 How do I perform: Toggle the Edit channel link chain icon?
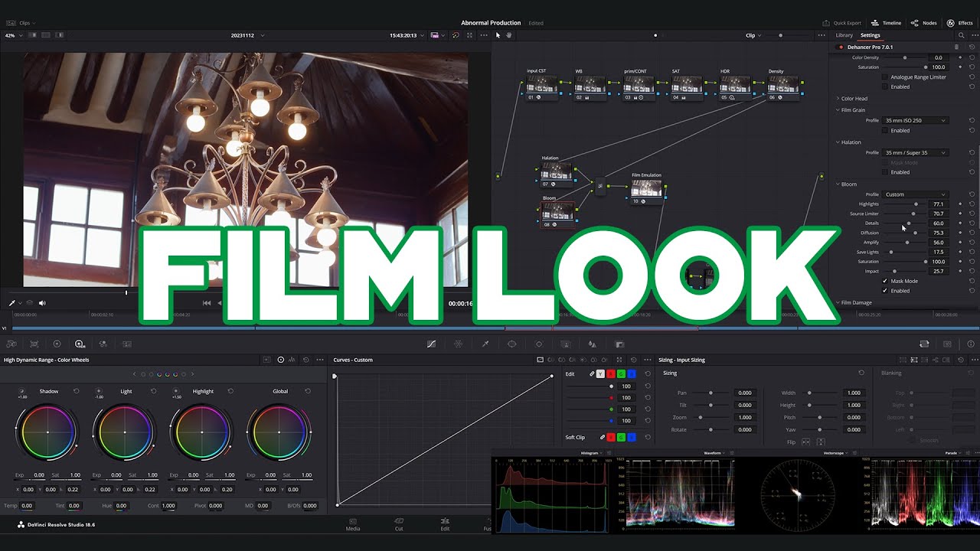591,373
